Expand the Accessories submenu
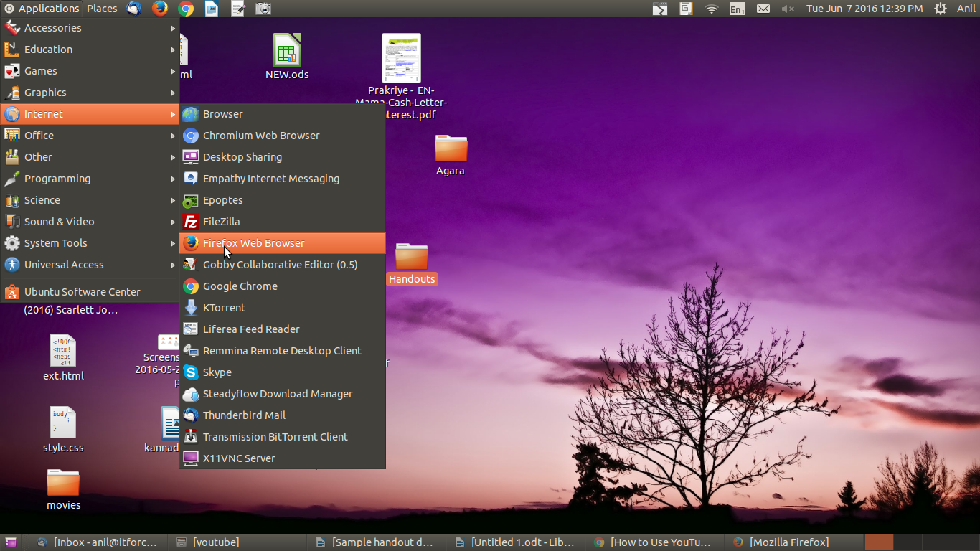The height and width of the screenshot is (551, 980). [90, 28]
